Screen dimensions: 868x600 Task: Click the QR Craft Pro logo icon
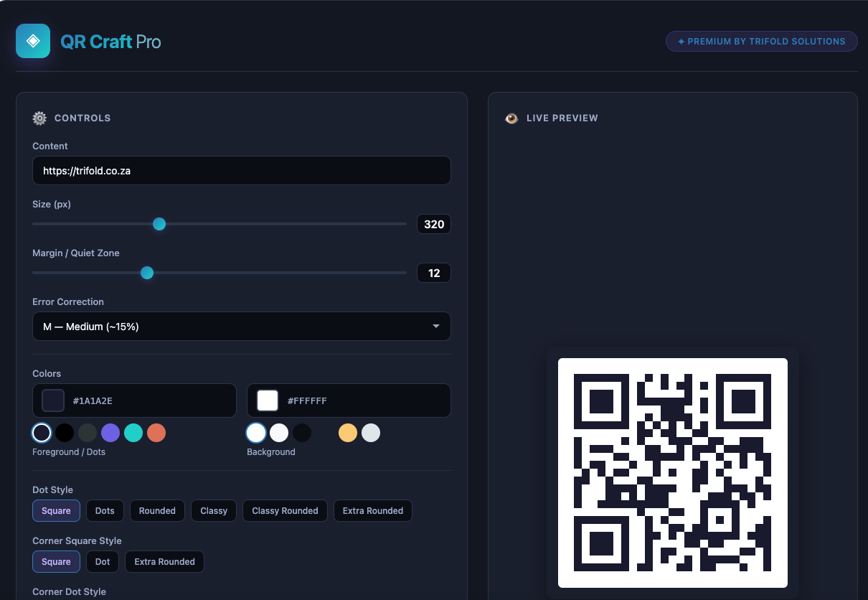[33, 41]
